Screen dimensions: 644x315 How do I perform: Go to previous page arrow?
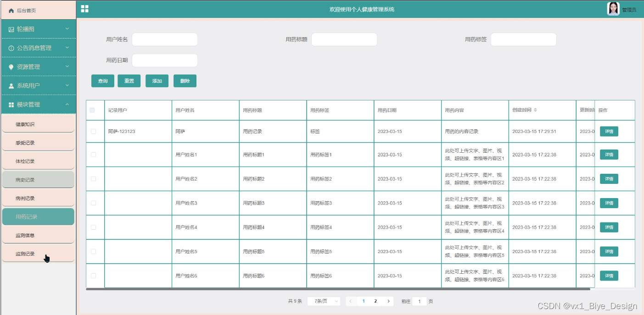pyautogui.click(x=351, y=301)
